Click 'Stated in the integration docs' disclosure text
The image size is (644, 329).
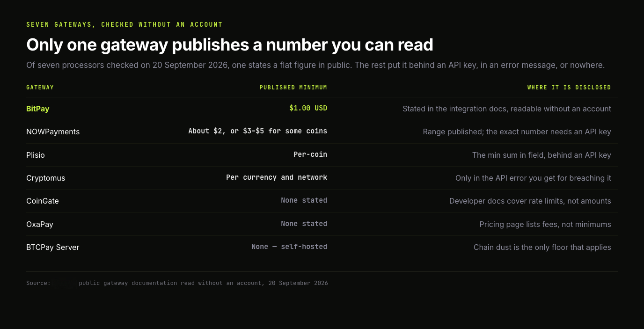click(507, 109)
